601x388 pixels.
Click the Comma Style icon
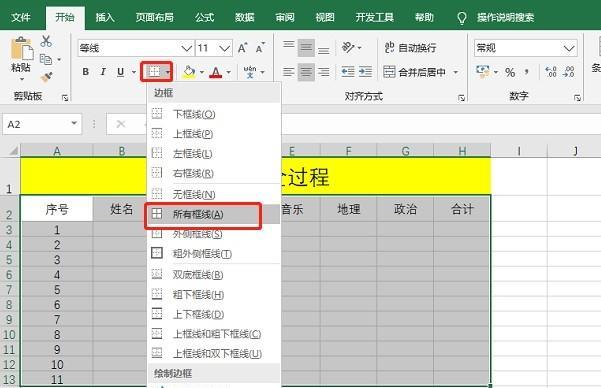pos(527,72)
